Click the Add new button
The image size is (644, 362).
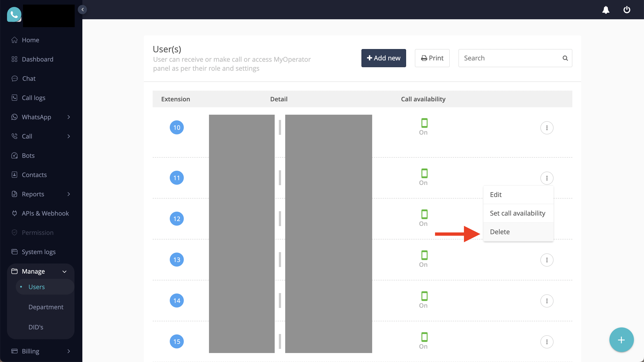(x=383, y=58)
